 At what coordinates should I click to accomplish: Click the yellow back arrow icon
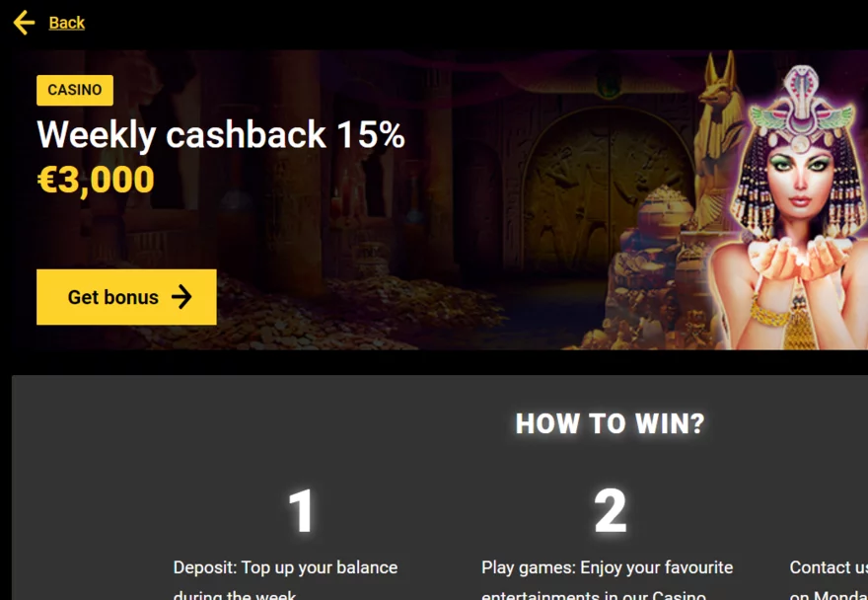coord(24,23)
